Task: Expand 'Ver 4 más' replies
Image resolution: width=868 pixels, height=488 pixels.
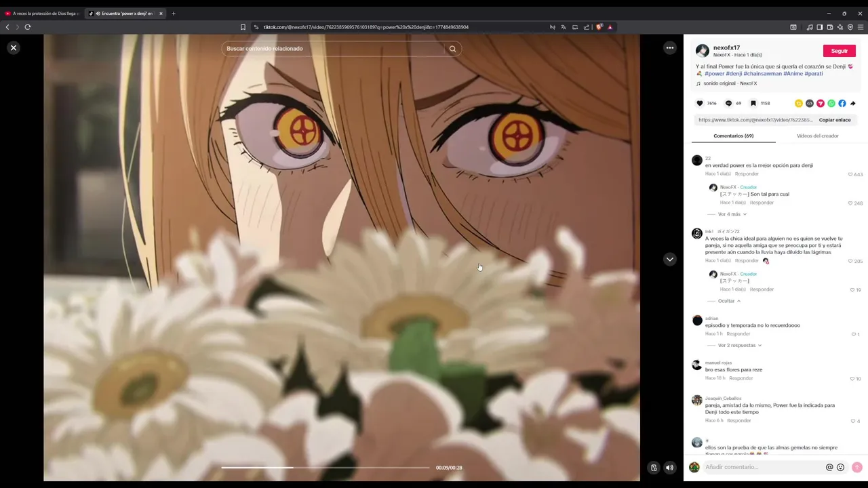Action: 732,214
